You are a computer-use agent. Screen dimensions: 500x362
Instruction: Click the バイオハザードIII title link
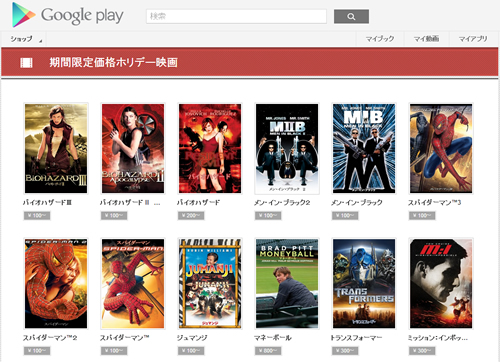tap(47, 202)
